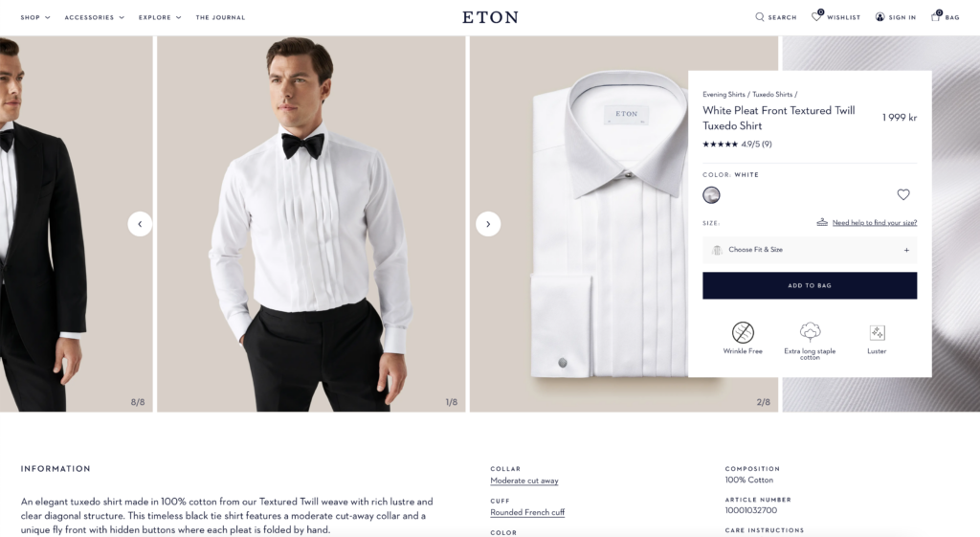Show the previous product image arrow
This screenshot has height=537, width=980.
(140, 224)
